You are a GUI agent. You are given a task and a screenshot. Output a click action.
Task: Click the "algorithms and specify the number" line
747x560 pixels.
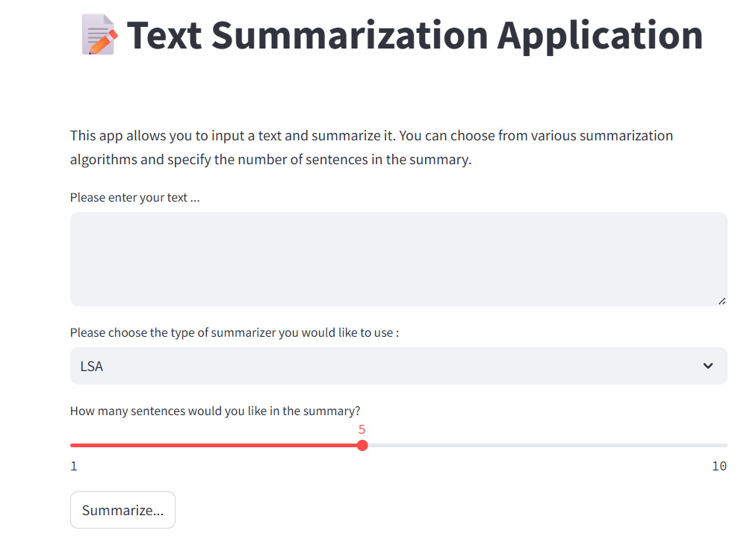point(270,160)
